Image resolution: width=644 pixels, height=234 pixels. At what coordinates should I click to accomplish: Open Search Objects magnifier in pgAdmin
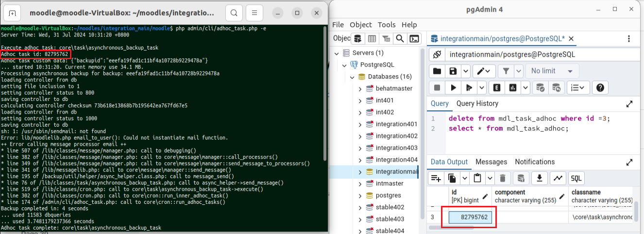coord(400,38)
